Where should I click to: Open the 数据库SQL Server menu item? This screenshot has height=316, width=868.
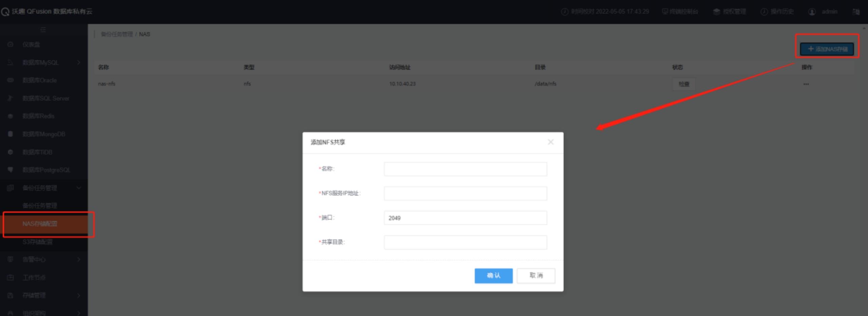[46, 98]
